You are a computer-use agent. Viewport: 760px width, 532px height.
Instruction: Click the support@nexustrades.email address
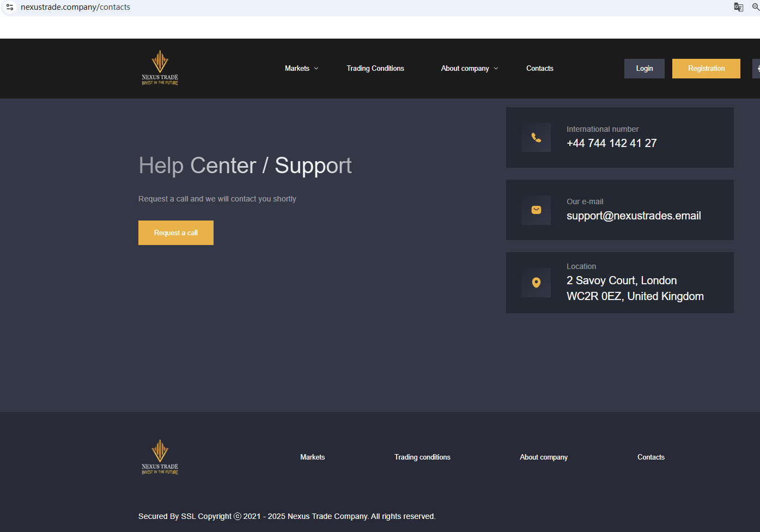[634, 216]
